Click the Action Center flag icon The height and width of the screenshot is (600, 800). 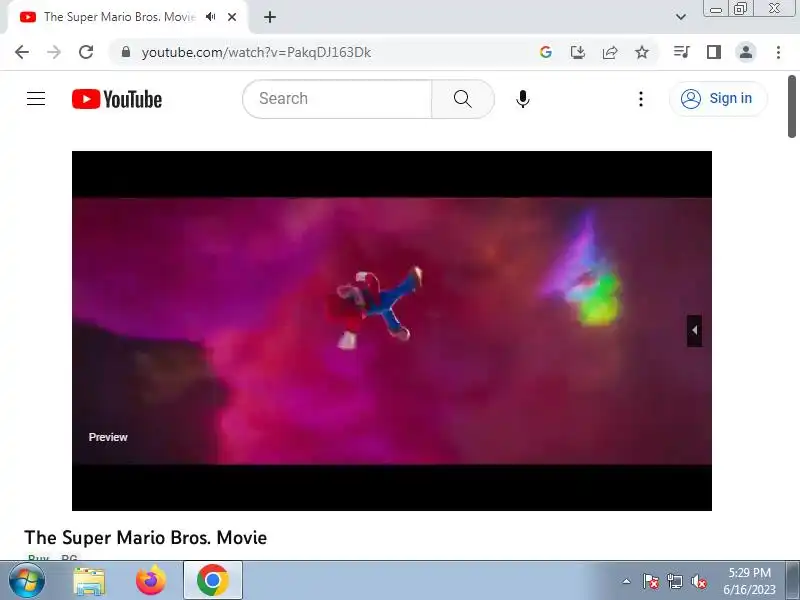click(x=651, y=581)
